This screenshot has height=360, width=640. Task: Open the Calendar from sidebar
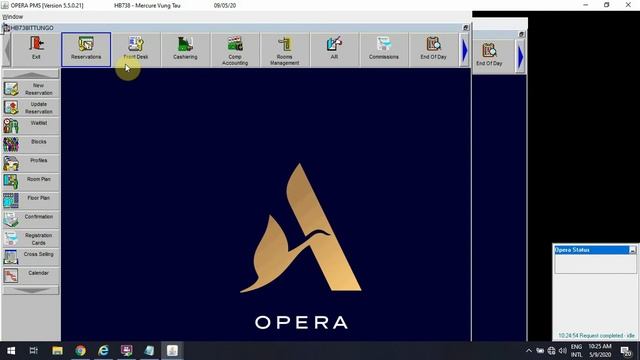(31, 276)
